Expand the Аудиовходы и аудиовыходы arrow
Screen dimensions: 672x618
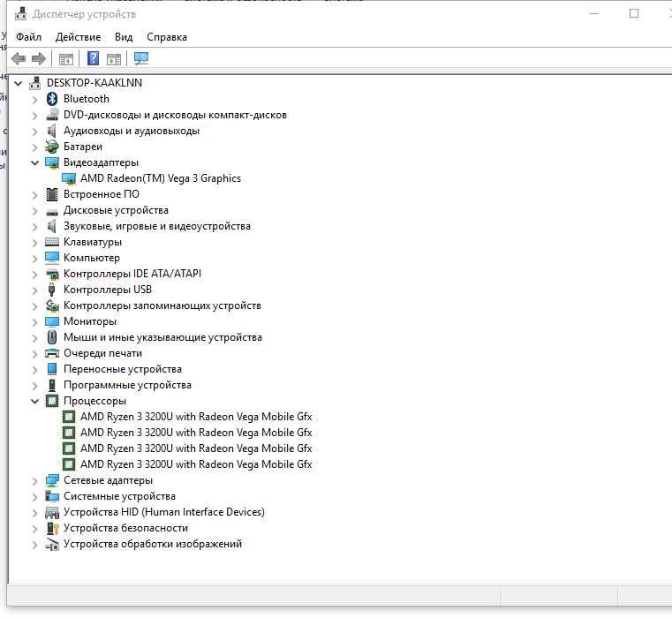(34, 132)
